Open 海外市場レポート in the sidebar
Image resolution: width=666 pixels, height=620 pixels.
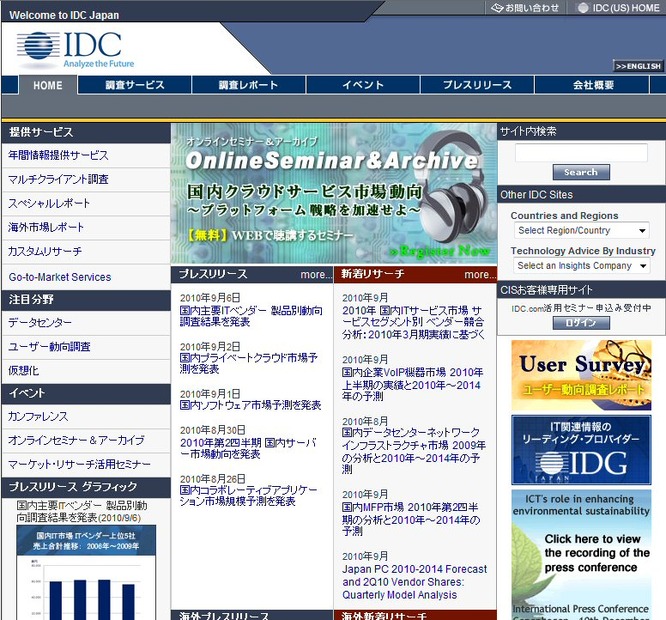(46, 227)
